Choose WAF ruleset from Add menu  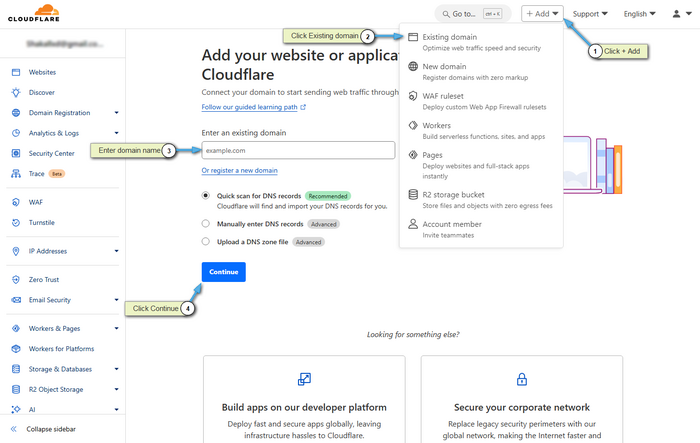(481, 101)
